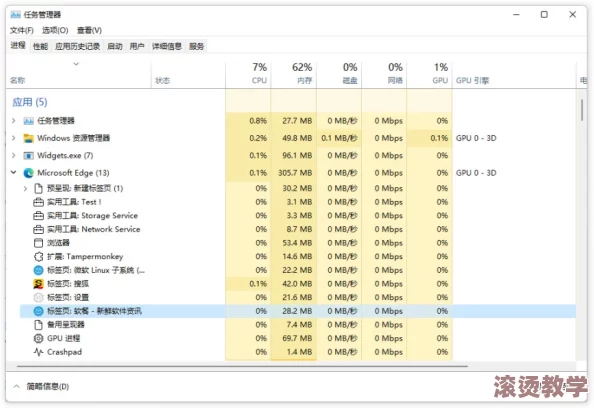Collapse the Microsoft Edge (13) group

[14, 173]
